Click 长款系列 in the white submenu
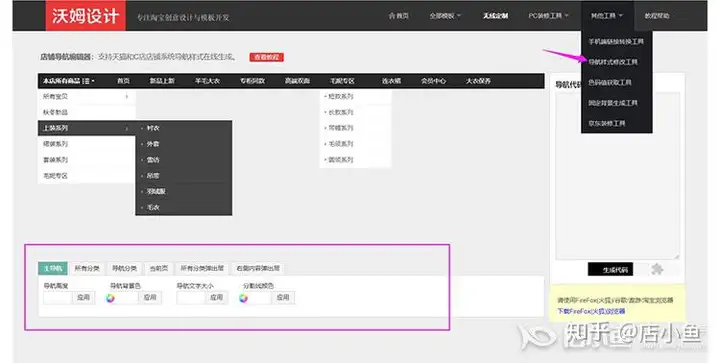 pyautogui.click(x=340, y=112)
